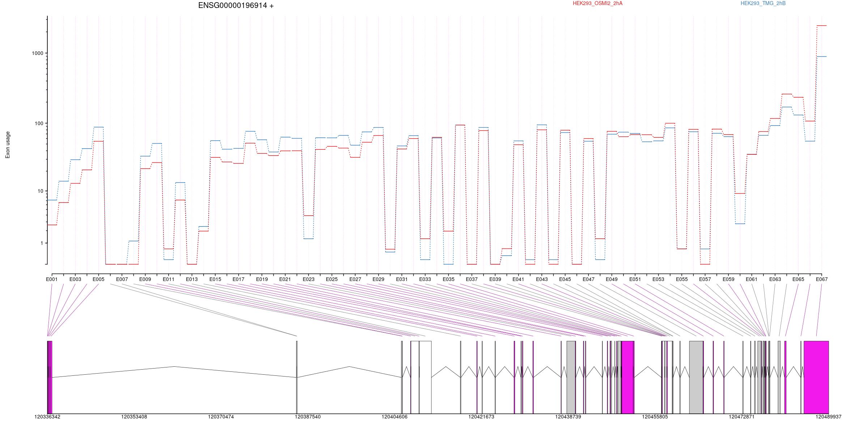This screenshot has height=434, width=868.
Task: Select exon label E015
Action: pyautogui.click(x=215, y=279)
